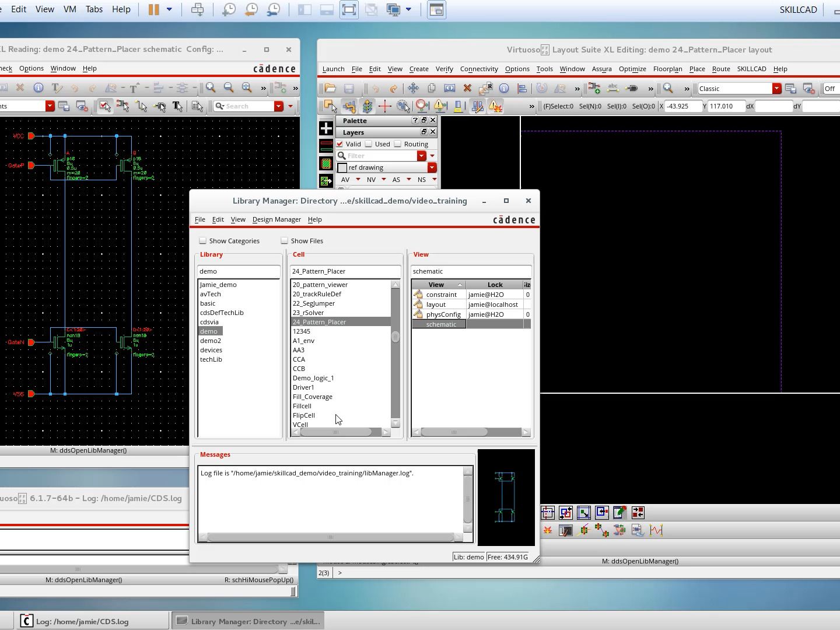Open the Classic workspace dropdown
Image resolution: width=840 pixels, height=630 pixels.
tap(776, 89)
